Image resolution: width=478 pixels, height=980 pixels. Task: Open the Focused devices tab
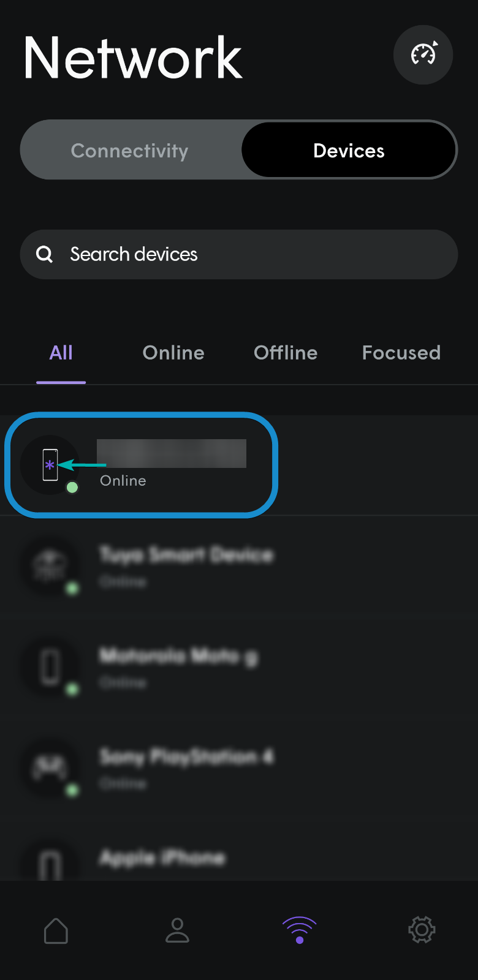pos(401,353)
